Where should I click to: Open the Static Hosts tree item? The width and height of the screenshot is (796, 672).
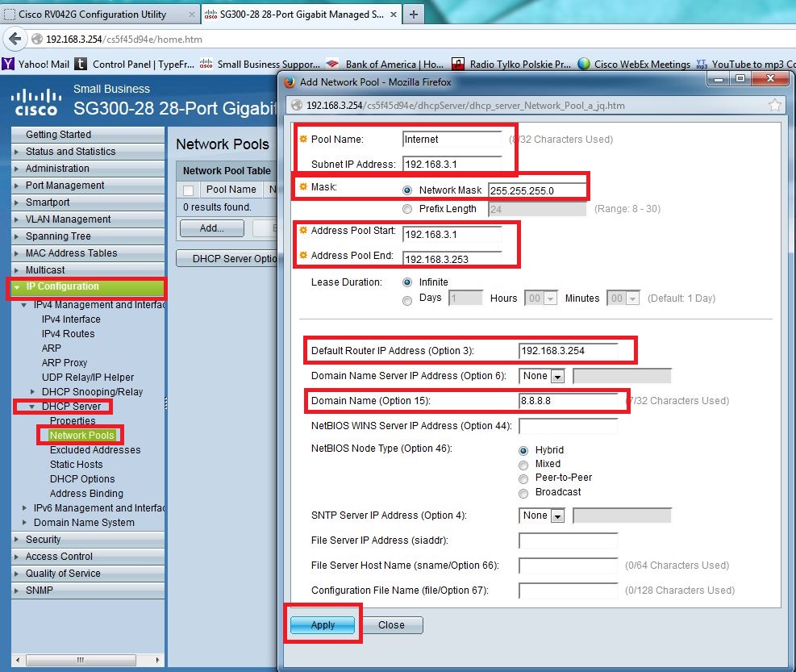(x=76, y=464)
